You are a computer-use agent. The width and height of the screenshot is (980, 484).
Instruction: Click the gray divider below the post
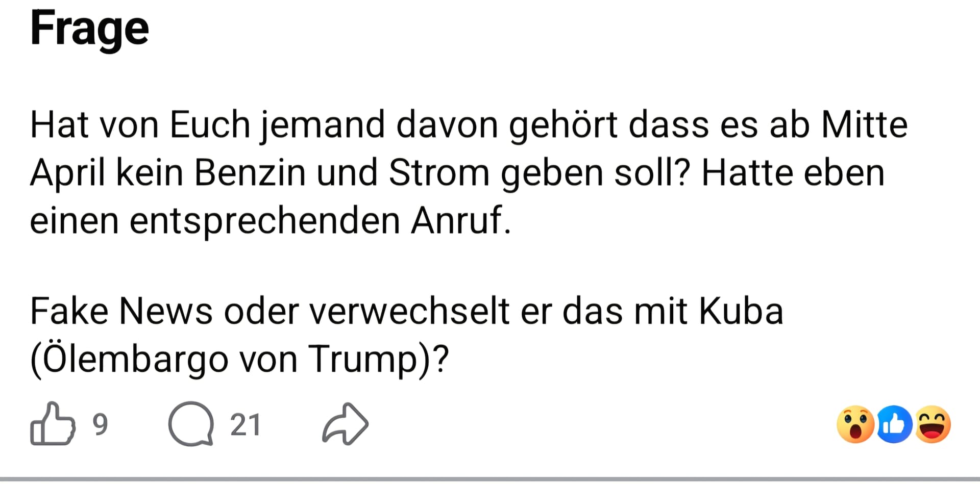tap(490, 479)
